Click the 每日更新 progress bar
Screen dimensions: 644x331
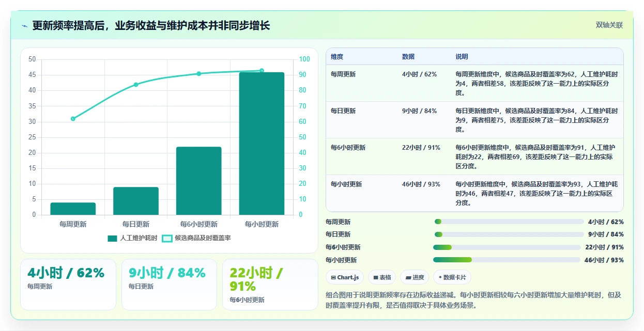pyautogui.click(x=509, y=234)
